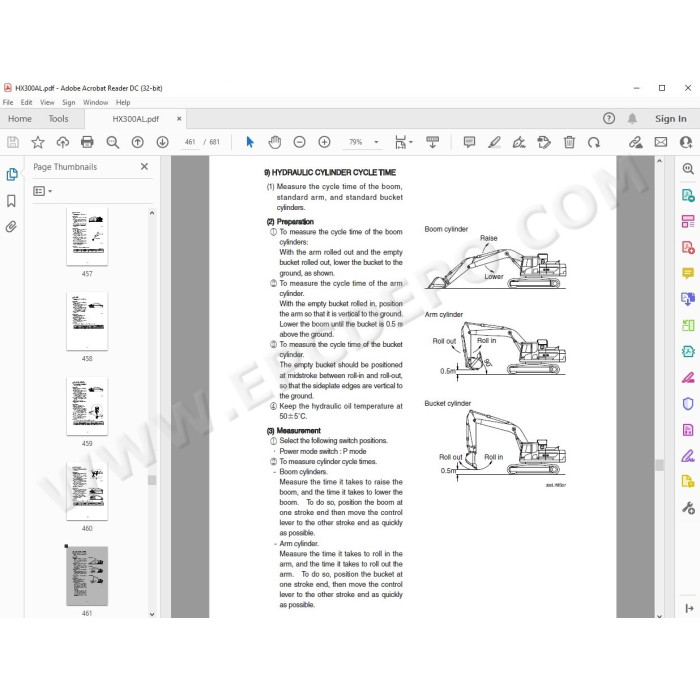Click the document vertical scrollbar thumb

[x=659, y=465]
